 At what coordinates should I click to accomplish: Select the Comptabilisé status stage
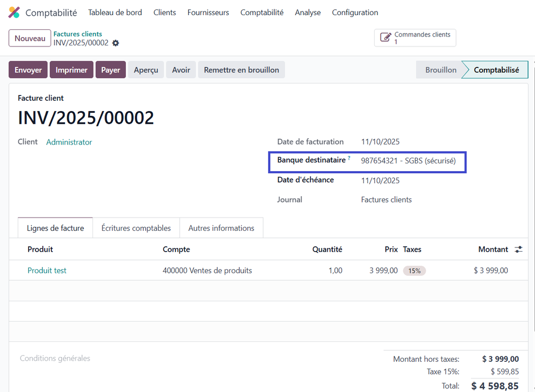496,70
